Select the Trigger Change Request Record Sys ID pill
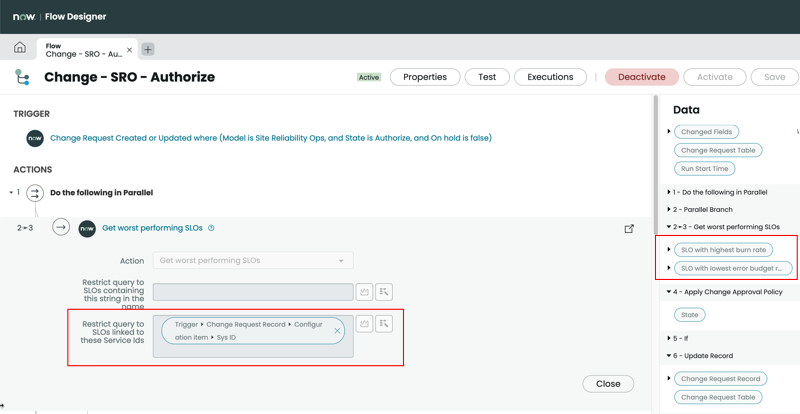 (x=253, y=331)
